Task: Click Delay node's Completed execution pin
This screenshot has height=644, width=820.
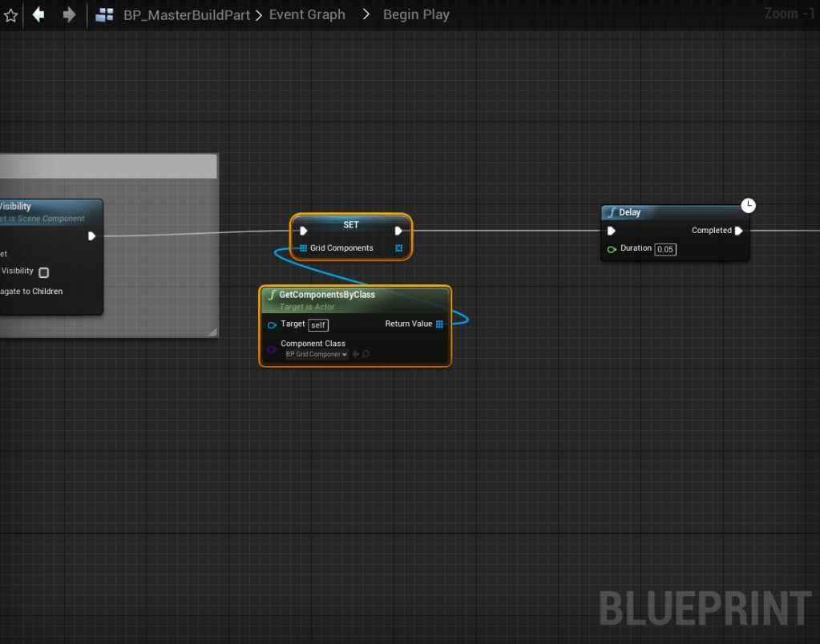Action: [738, 231]
